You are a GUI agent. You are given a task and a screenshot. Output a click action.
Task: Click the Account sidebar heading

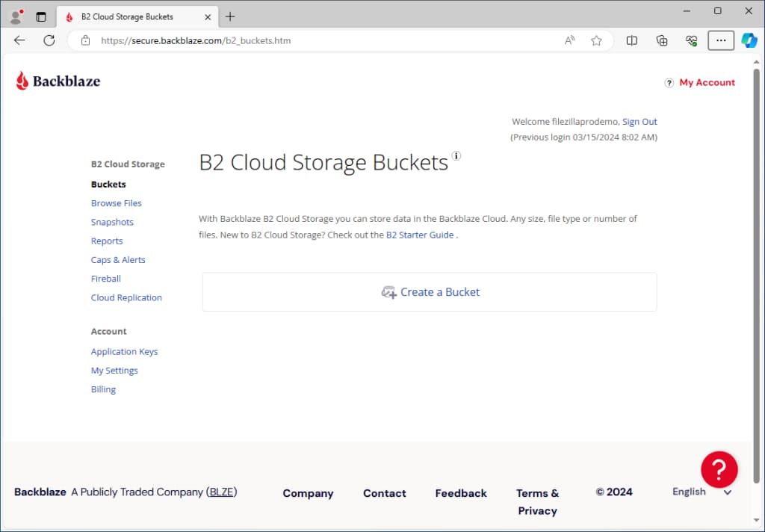109,332
